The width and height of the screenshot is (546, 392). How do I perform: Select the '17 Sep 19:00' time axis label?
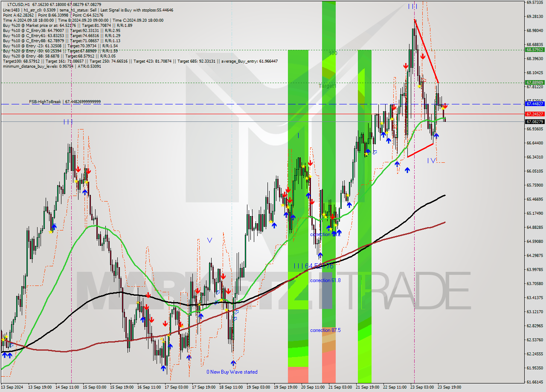[x=204, y=387]
